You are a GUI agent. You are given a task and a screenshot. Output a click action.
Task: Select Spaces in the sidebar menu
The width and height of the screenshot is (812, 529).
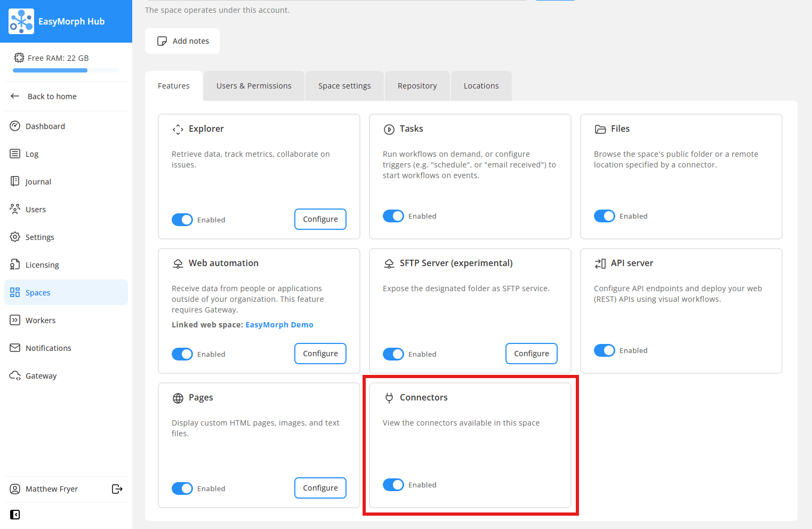[66, 292]
